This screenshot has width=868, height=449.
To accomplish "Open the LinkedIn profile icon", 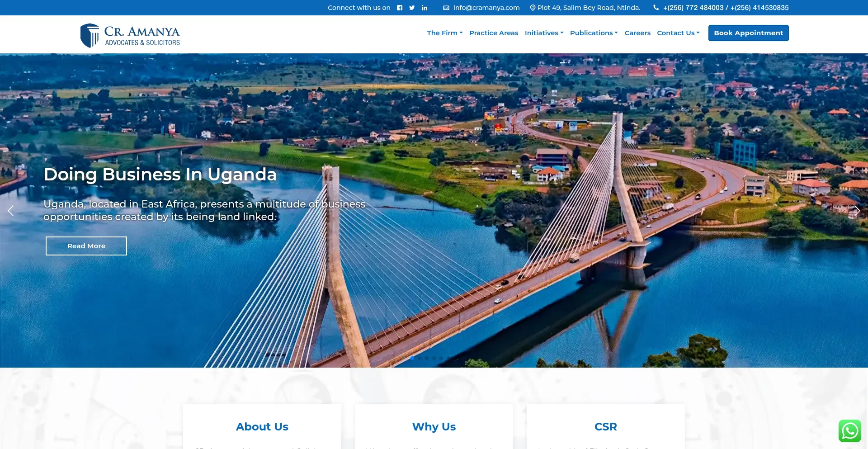I will pos(425,8).
